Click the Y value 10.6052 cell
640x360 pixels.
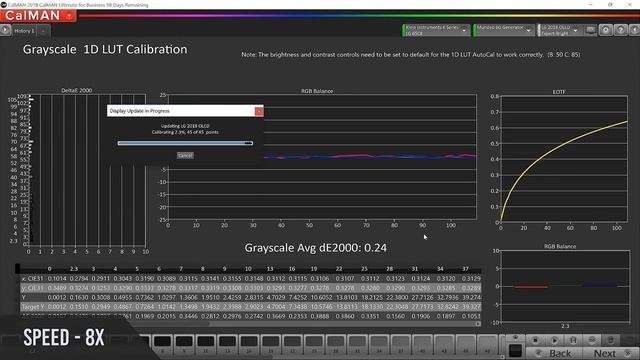click(x=321, y=297)
